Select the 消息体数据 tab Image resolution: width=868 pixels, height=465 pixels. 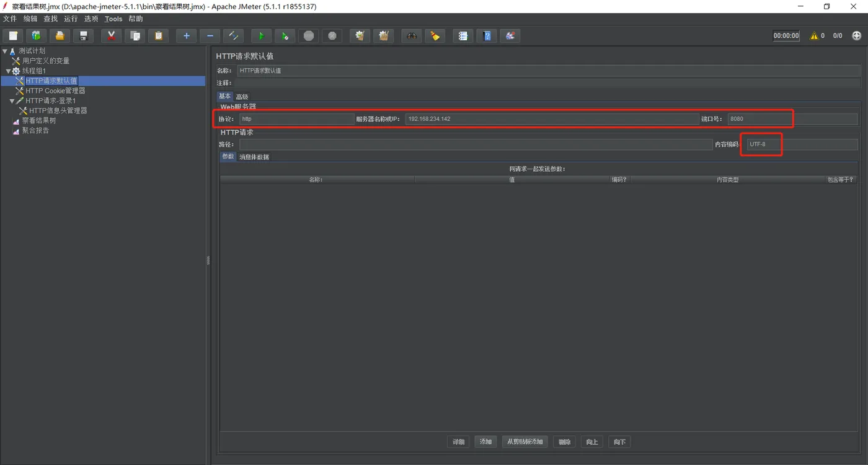(254, 157)
